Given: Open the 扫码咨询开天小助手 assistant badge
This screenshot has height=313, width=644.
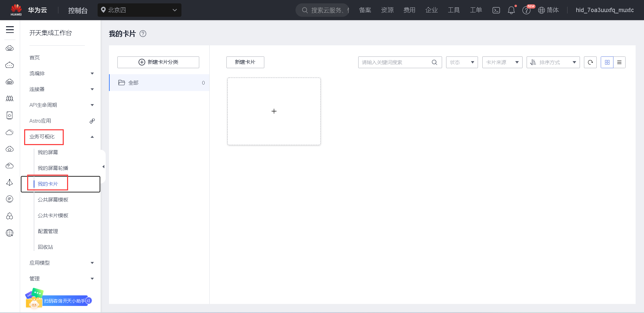Looking at the screenshot, I should [59, 299].
